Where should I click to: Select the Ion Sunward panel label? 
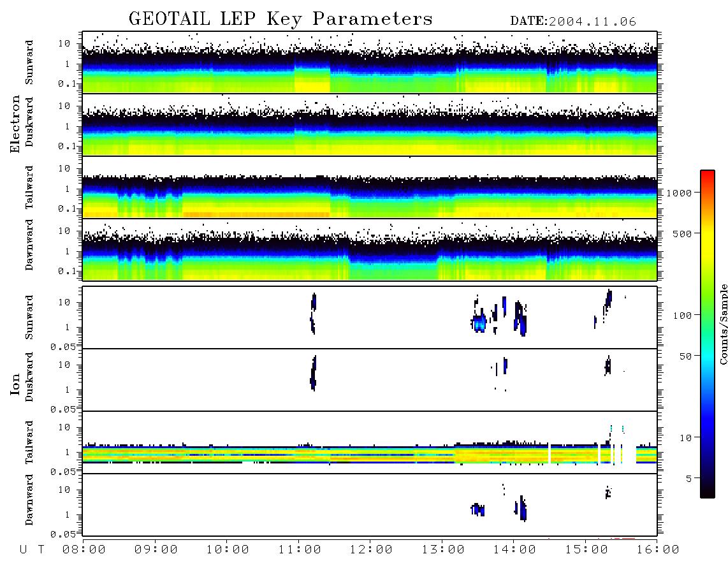29,317
